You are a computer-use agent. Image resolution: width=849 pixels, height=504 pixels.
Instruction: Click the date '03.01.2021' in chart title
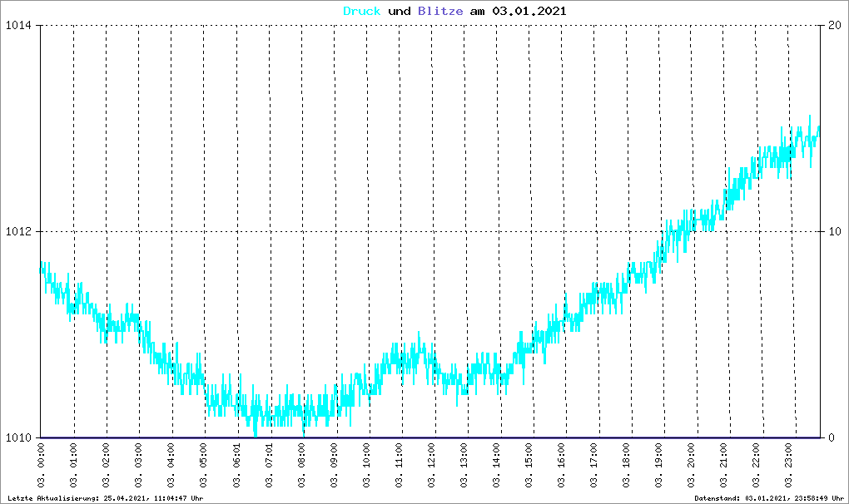point(529,12)
